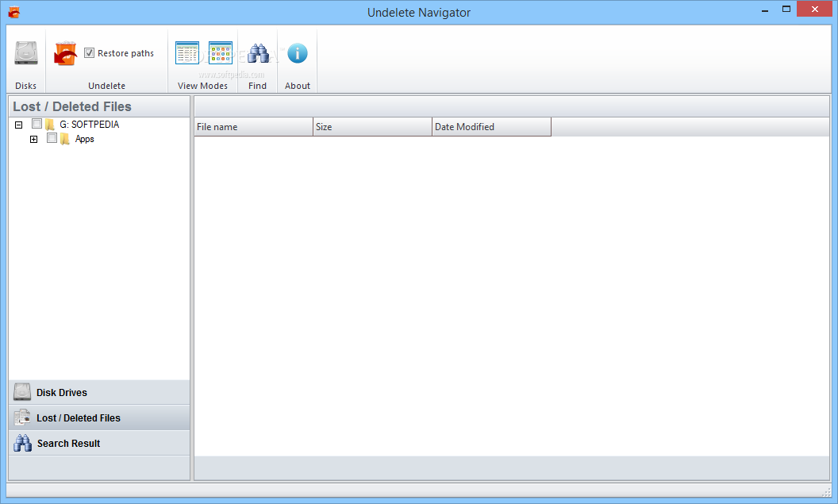Select the Apps folder in tree
Viewport: 838px width, 504px height.
[84, 139]
